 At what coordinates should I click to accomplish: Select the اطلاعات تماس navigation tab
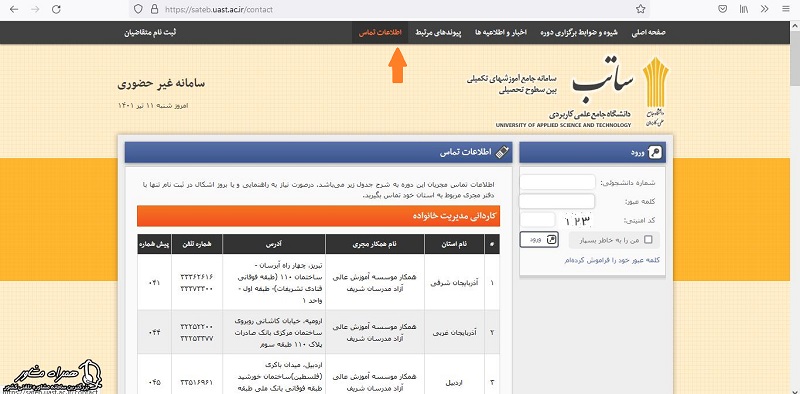(380, 33)
